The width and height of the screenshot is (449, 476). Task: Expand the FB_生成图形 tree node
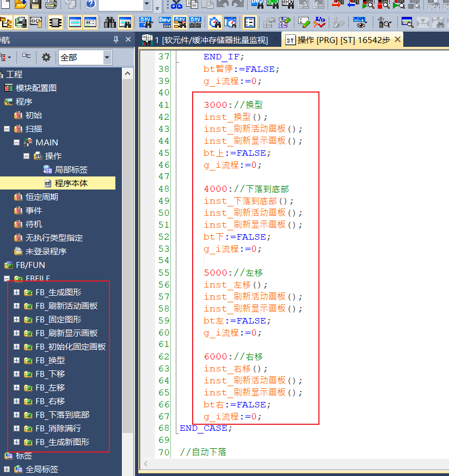pyautogui.click(x=16, y=292)
